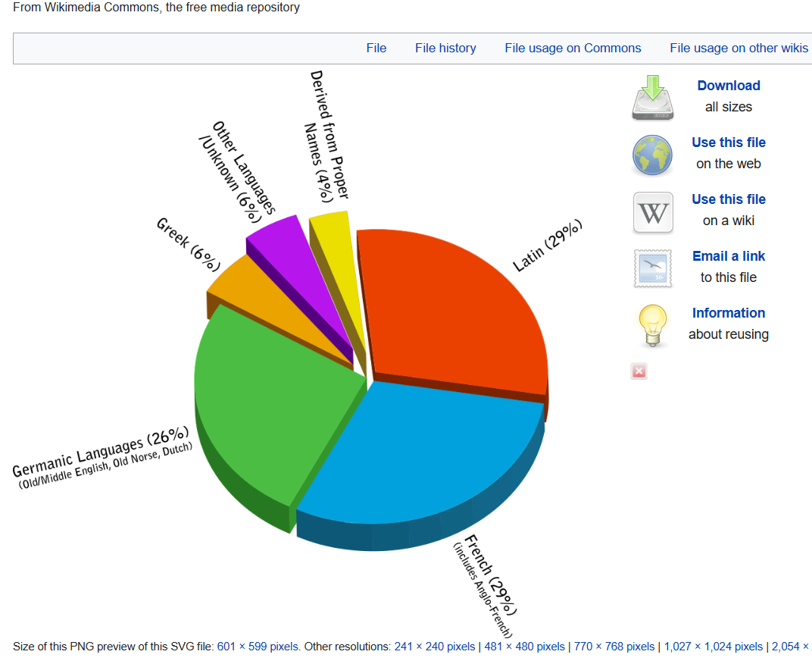Image resolution: width=812 pixels, height=664 pixels.
Task: Open the File tab
Action: (x=376, y=49)
